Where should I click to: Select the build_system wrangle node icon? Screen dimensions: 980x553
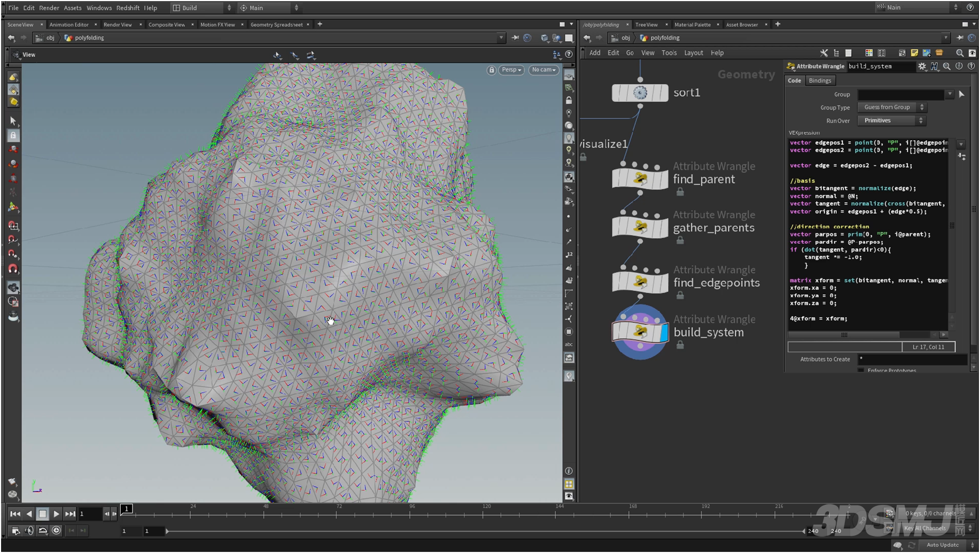click(x=640, y=332)
